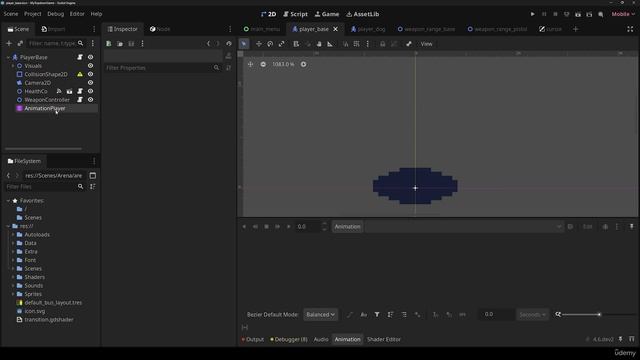Viewport: 640px width, 360px height.
Task: Select default_bus_layout.tres file
Action: click(53, 302)
